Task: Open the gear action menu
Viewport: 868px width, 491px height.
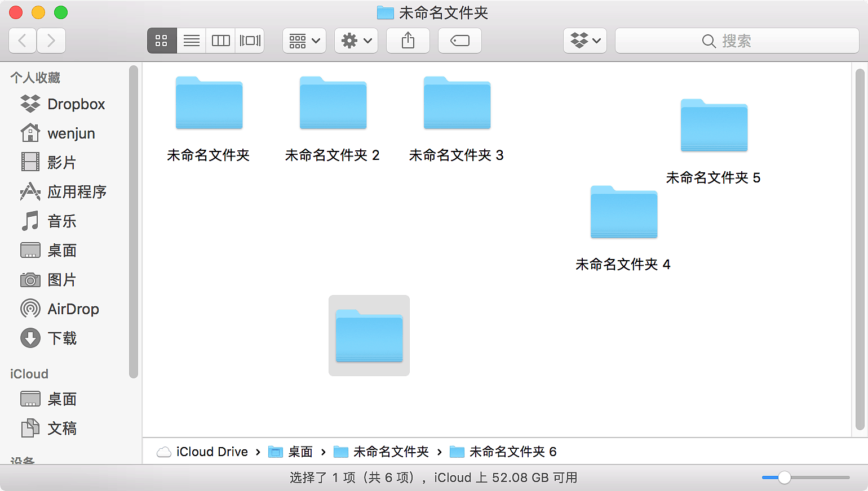Action: pos(356,41)
